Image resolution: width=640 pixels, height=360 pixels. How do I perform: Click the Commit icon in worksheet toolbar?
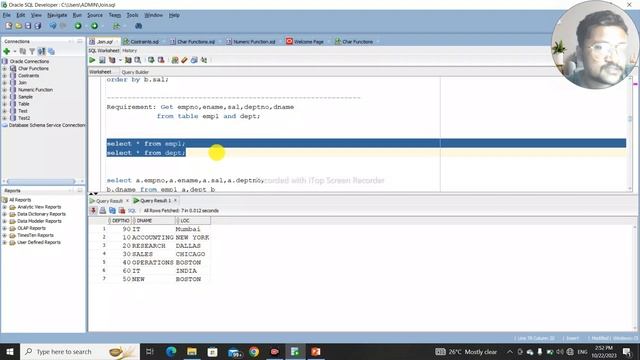click(151, 60)
